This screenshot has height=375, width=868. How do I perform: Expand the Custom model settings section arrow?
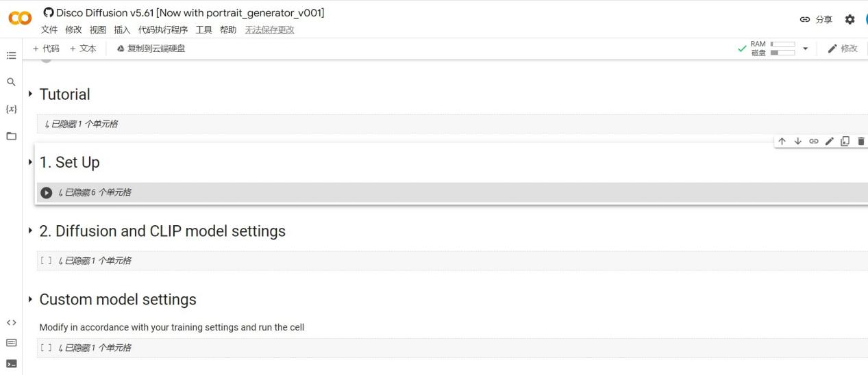point(30,300)
